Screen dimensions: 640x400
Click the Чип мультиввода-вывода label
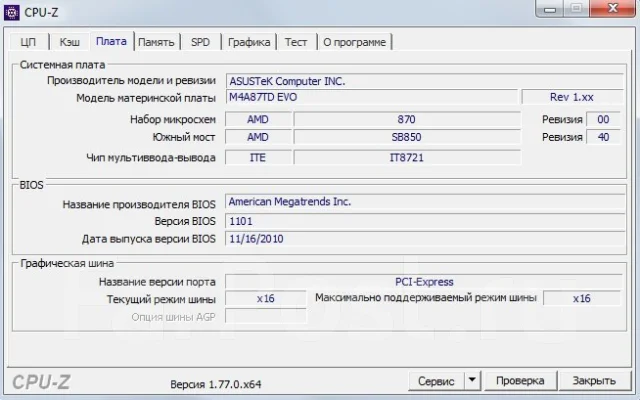(151, 158)
